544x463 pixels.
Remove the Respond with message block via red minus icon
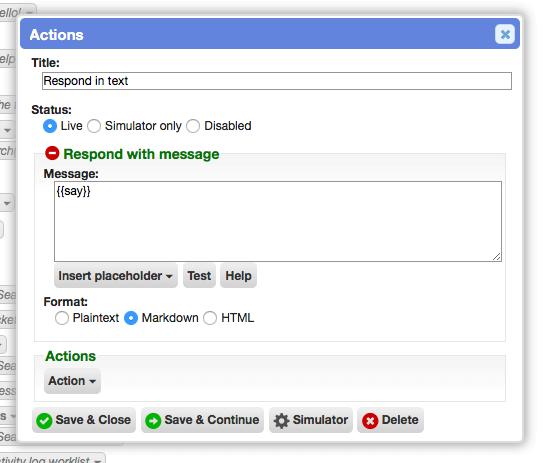click(x=52, y=153)
